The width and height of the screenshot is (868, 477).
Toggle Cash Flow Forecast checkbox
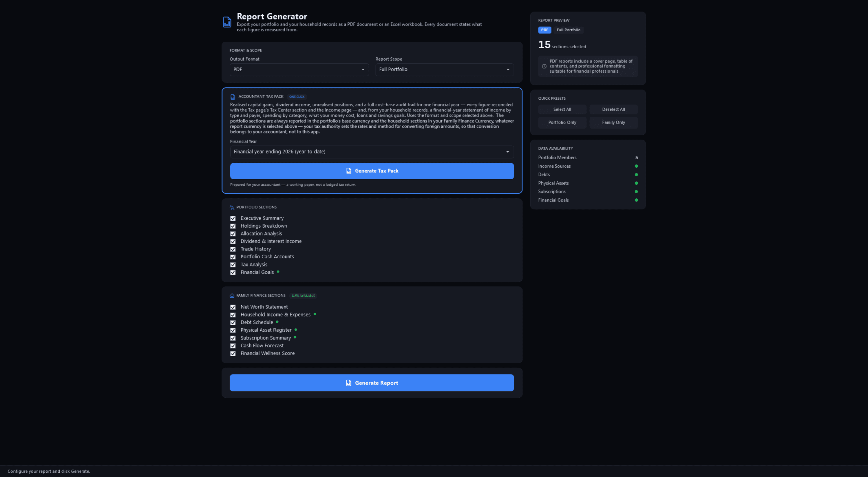[233, 346]
